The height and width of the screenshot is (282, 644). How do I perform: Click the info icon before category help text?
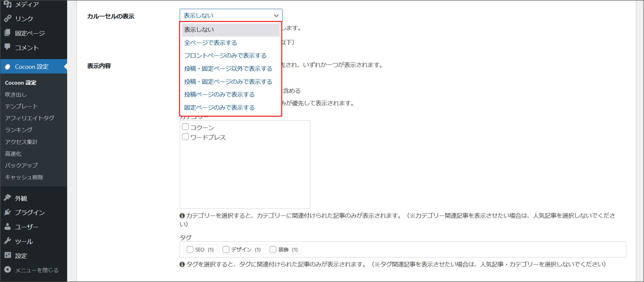point(182,216)
